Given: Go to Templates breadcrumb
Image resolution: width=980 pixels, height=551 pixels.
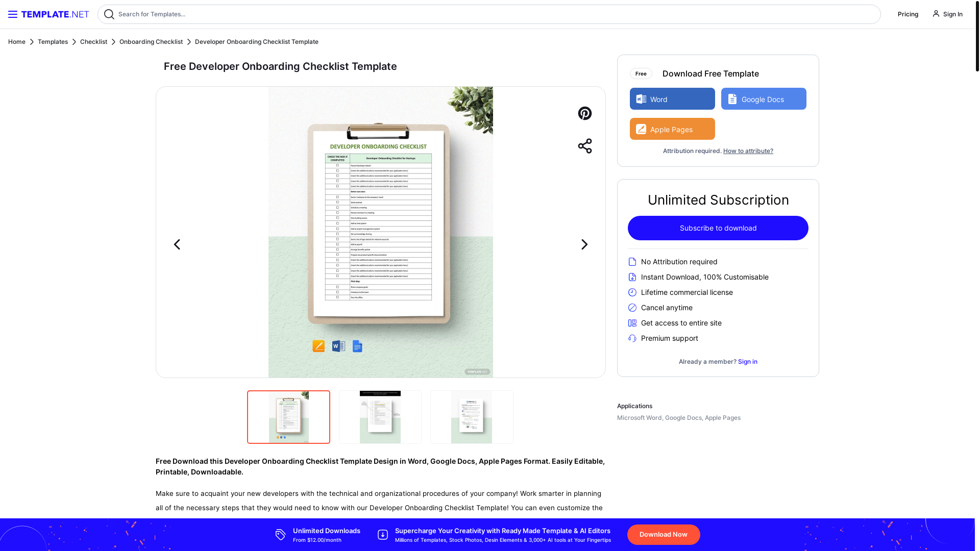Looking at the screenshot, I should 53,42.
